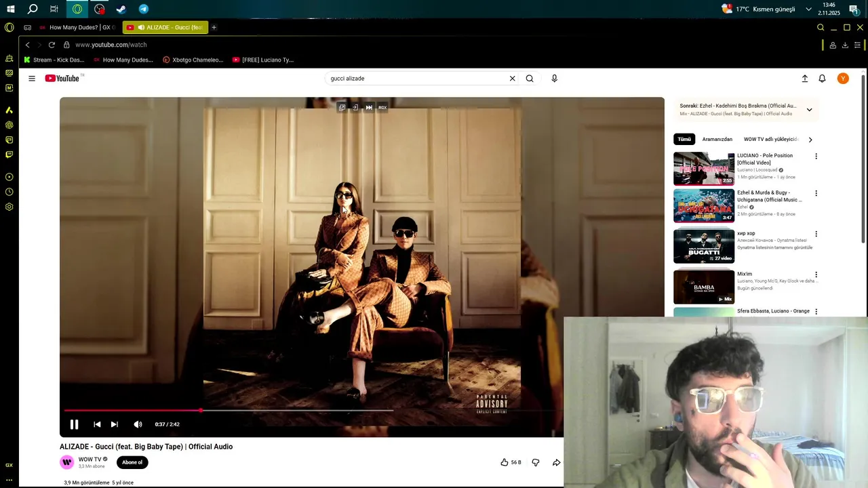Open the tab search magnifier in title bar

[821, 28]
